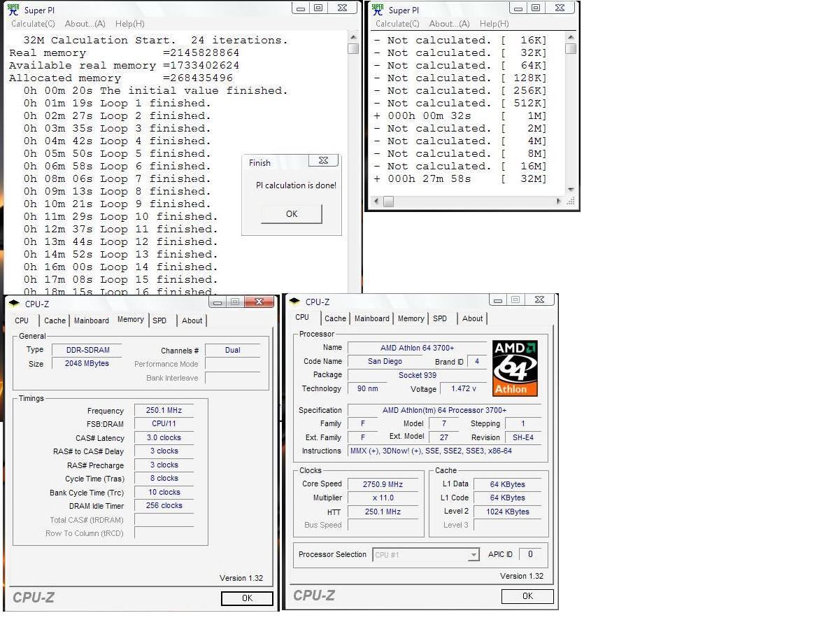Select the CPU tab in the right CPU-Z window
The image size is (840, 627).
tap(302, 317)
